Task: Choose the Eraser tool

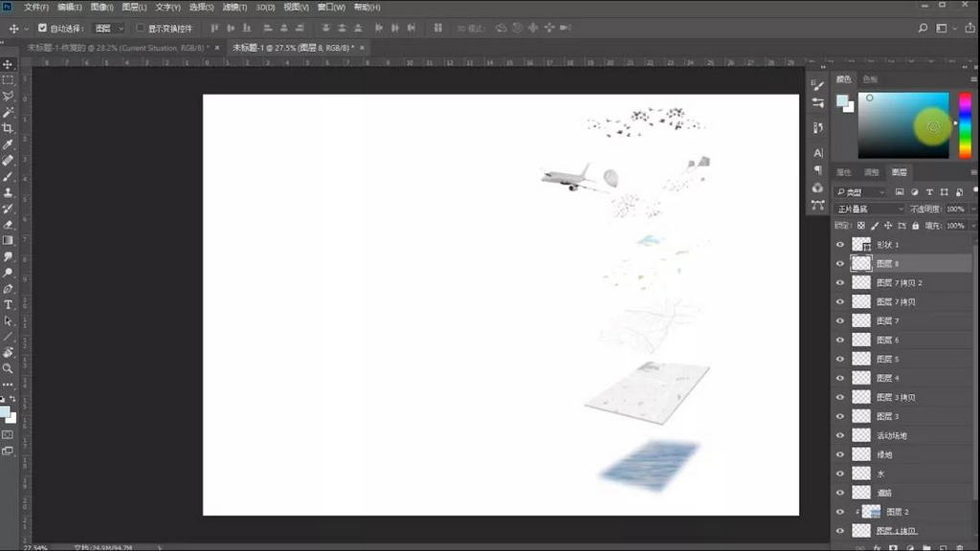Action: click(8, 224)
